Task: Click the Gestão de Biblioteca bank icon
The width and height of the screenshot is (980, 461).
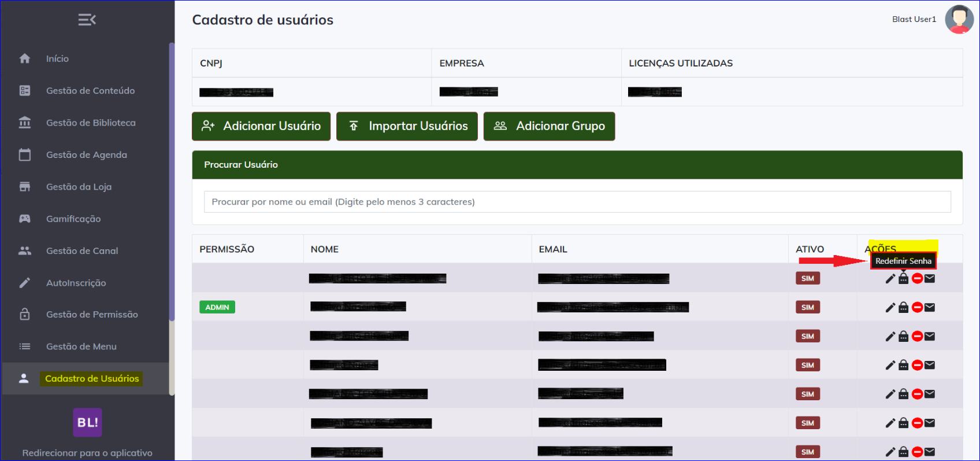Action: pyautogui.click(x=25, y=123)
